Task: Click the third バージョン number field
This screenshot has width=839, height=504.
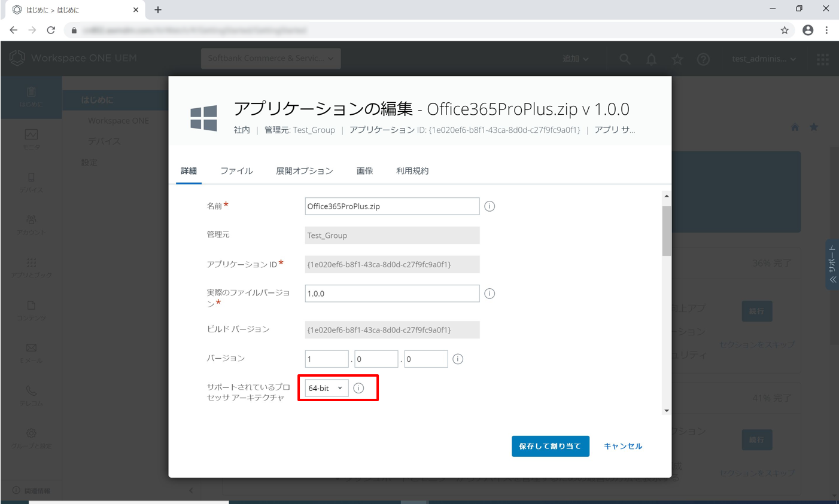Action: (426, 359)
